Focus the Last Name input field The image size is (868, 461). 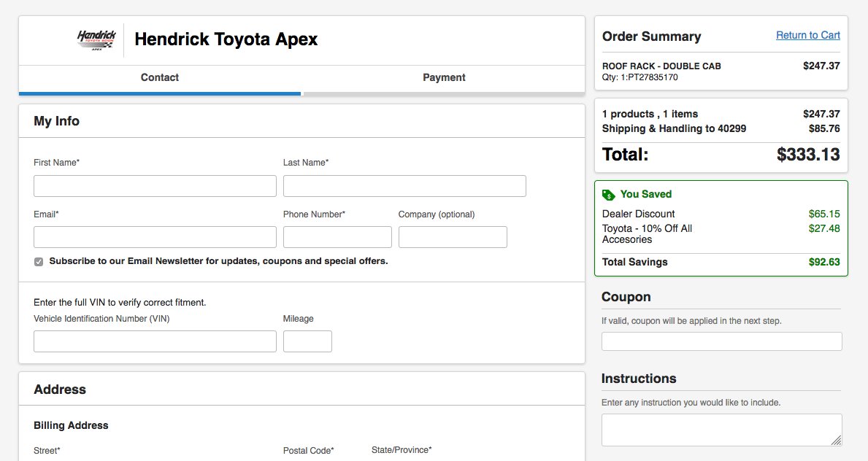[x=404, y=186]
